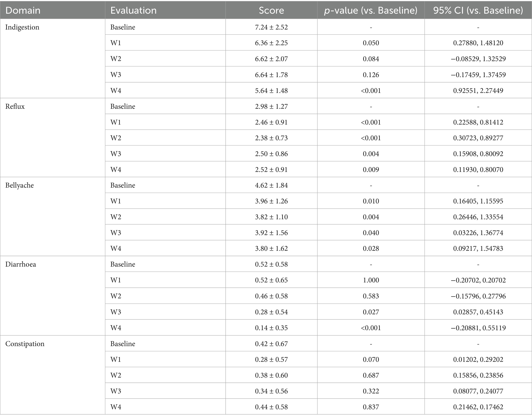532x419 pixels.
Task: Click the Domain column header
Action: (x=23, y=11)
